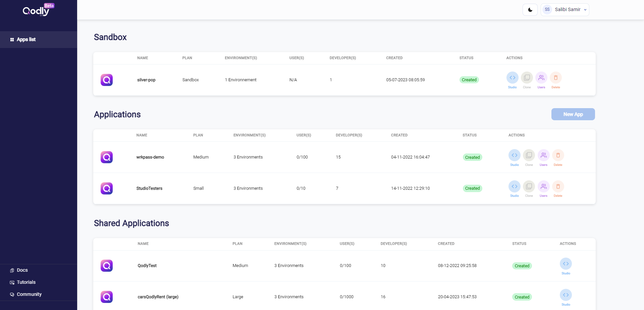Open Studio for carsQodlyRent (large) app
This screenshot has width=644, height=310.
(x=566, y=295)
